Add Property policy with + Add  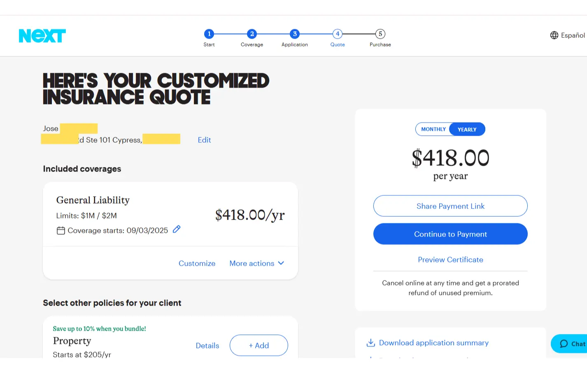tap(259, 346)
